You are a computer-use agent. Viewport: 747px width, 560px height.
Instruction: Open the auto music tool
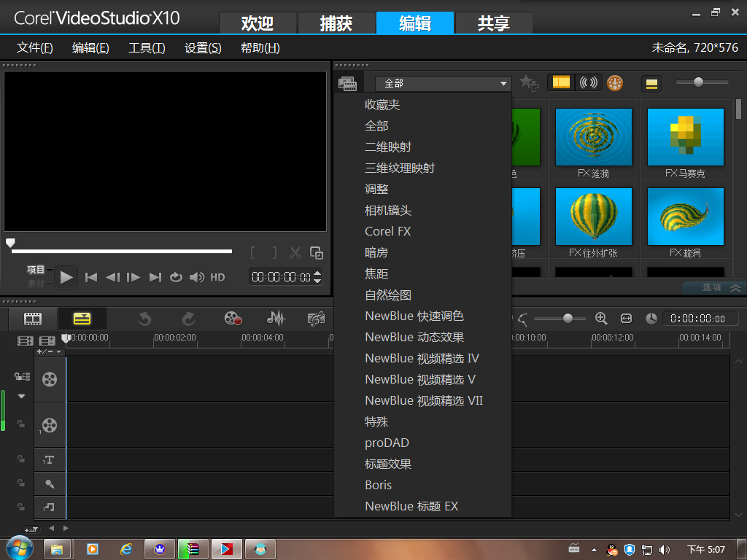tap(317, 319)
